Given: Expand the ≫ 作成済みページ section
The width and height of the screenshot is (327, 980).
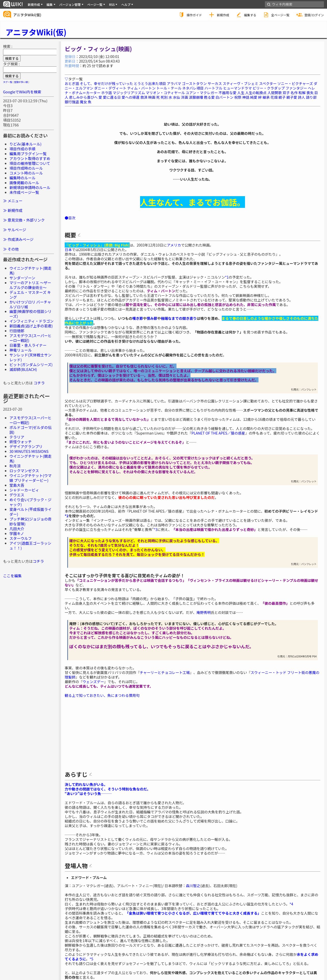Looking at the screenshot, I should (18, 240).
